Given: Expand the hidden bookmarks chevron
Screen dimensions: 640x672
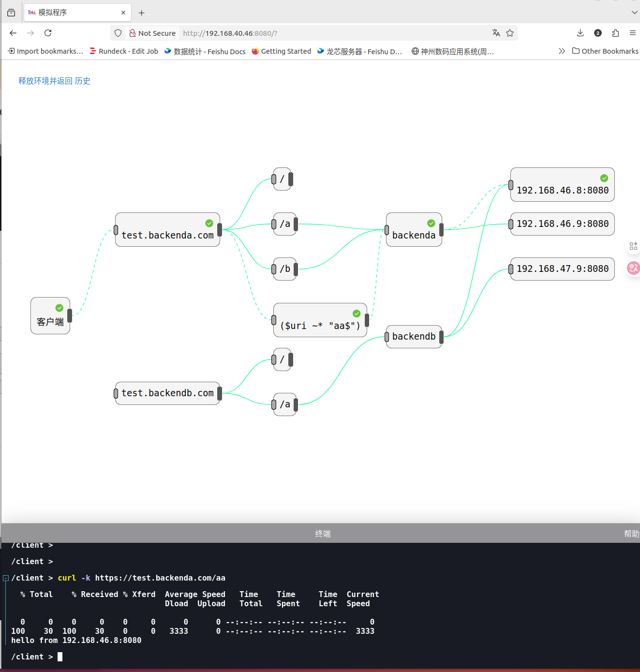Looking at the screenshot, I should (x=562, y=51).
